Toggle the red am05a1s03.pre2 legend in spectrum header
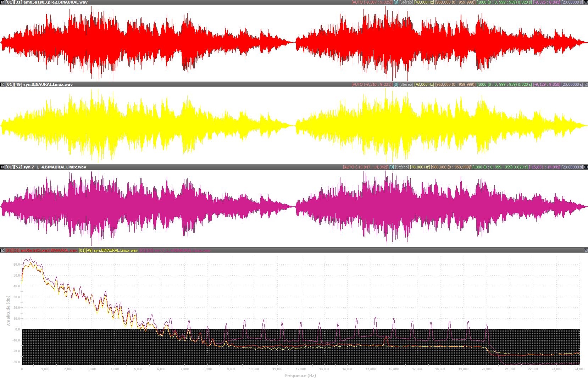The height and width of the screenshot is (378, 588). pyautogui.click(x=41, y=250)
